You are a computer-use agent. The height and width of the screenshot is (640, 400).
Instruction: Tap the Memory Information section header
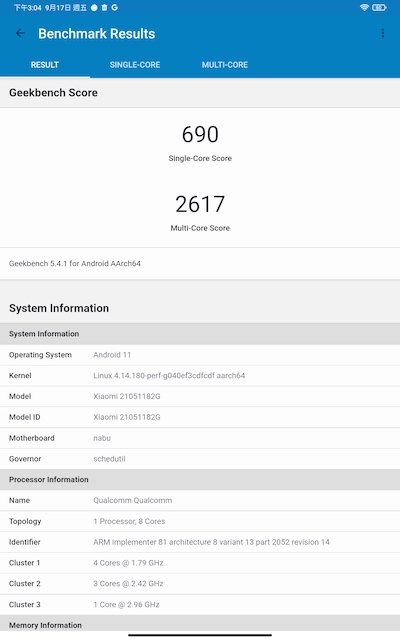tap(200, 625)
